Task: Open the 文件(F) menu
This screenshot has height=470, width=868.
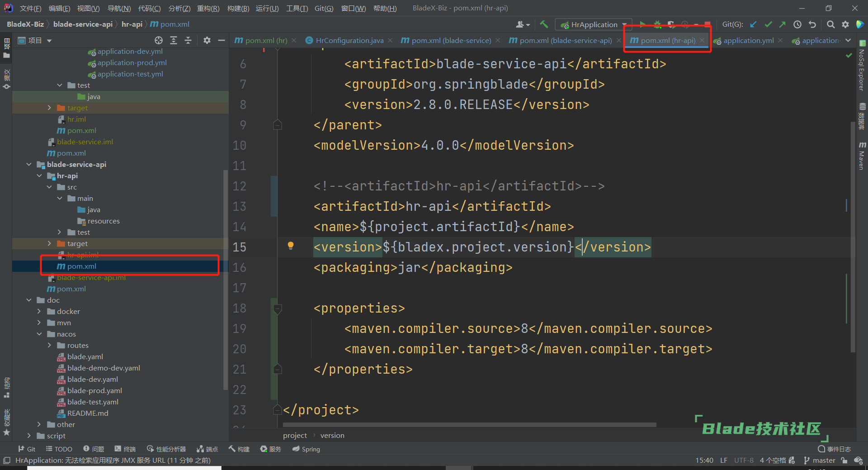Action: click(30, 9)
